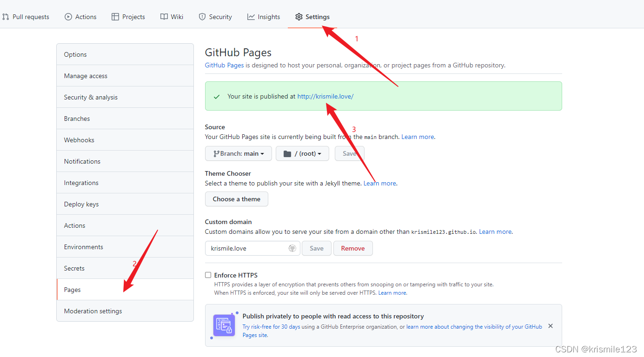Open the Pull requests tab
This screenshot has width=644, height=357.
(26, 17)
